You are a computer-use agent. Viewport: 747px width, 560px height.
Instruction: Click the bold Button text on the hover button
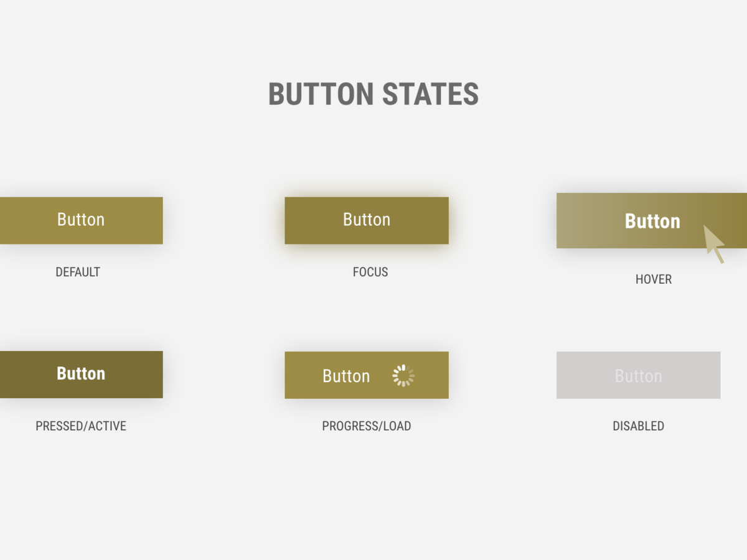[652, 222]
